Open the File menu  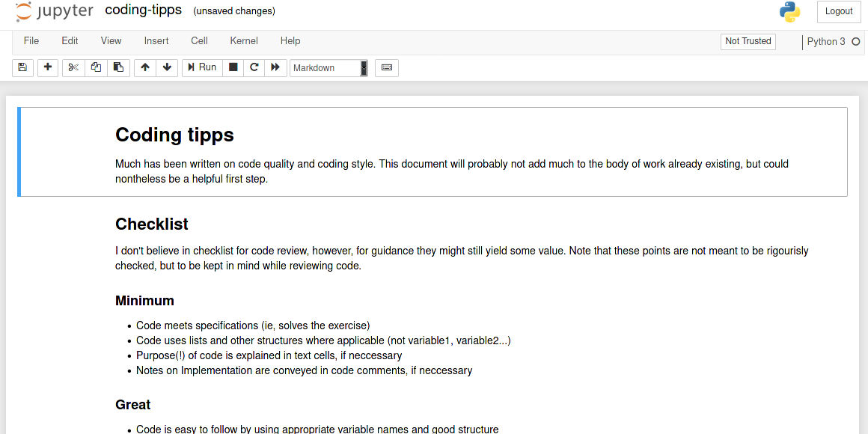(31, 41)
